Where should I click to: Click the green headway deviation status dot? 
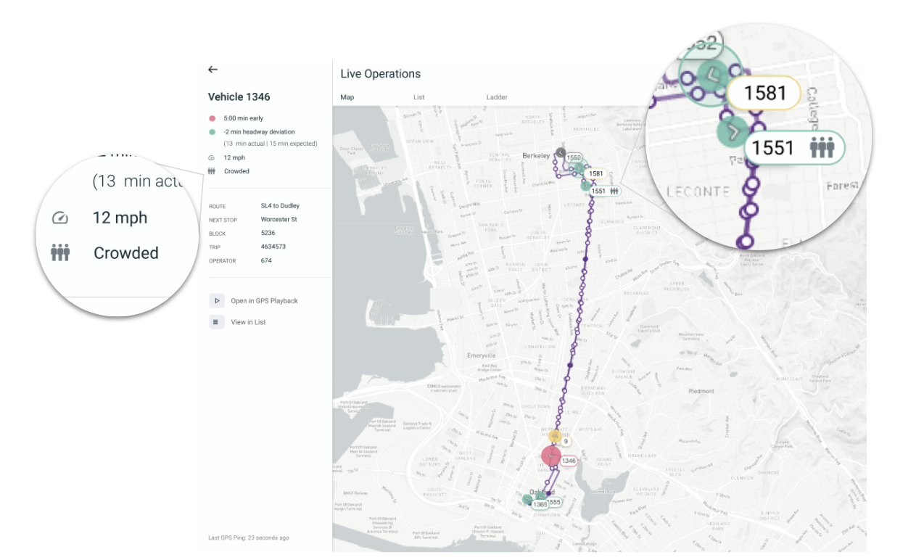tap(212, 132)
